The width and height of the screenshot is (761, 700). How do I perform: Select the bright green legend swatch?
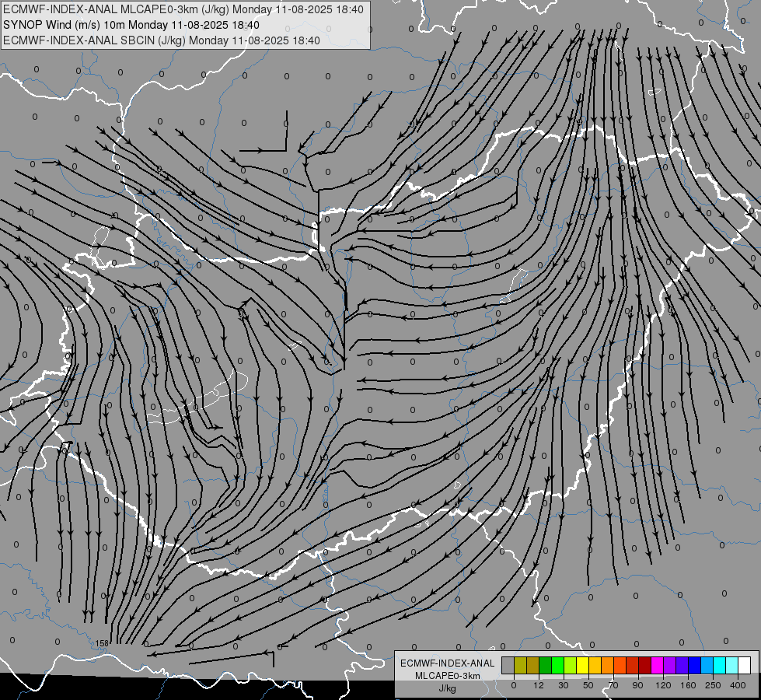pos(557,665)
